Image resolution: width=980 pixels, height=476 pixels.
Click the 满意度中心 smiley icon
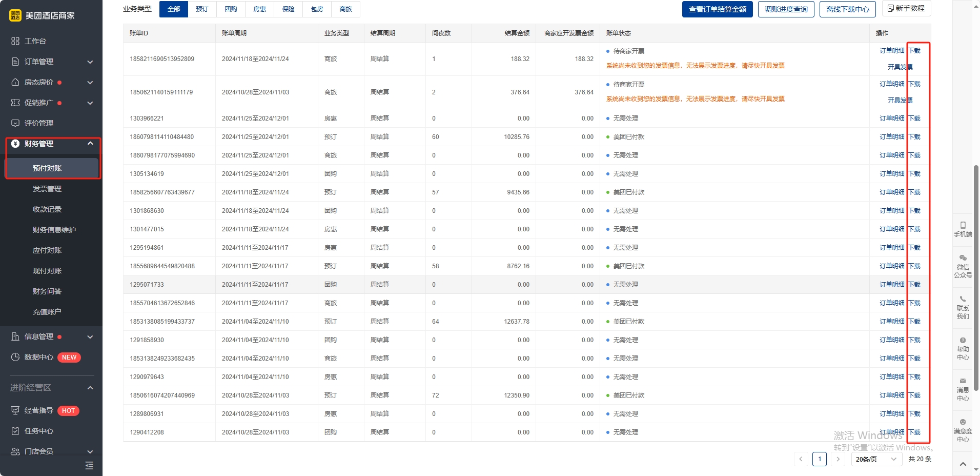[963, 422]
